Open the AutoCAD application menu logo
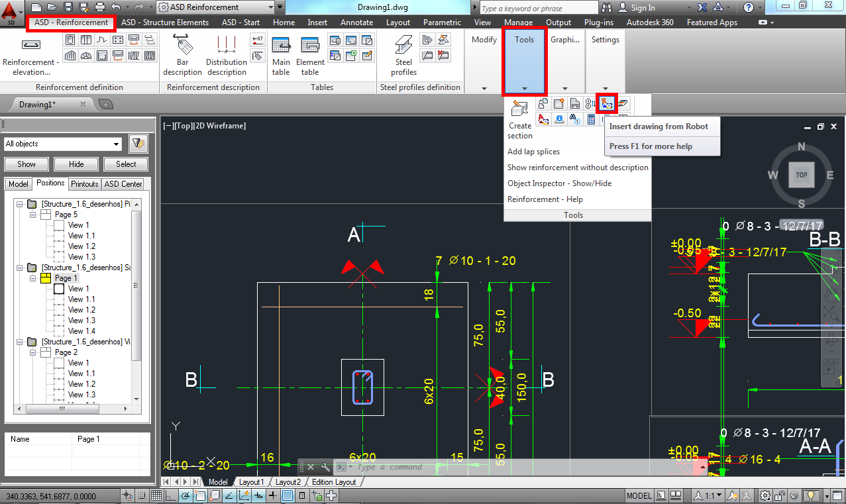The height and width of the screenshot is (504, 846). pos(11,13)
